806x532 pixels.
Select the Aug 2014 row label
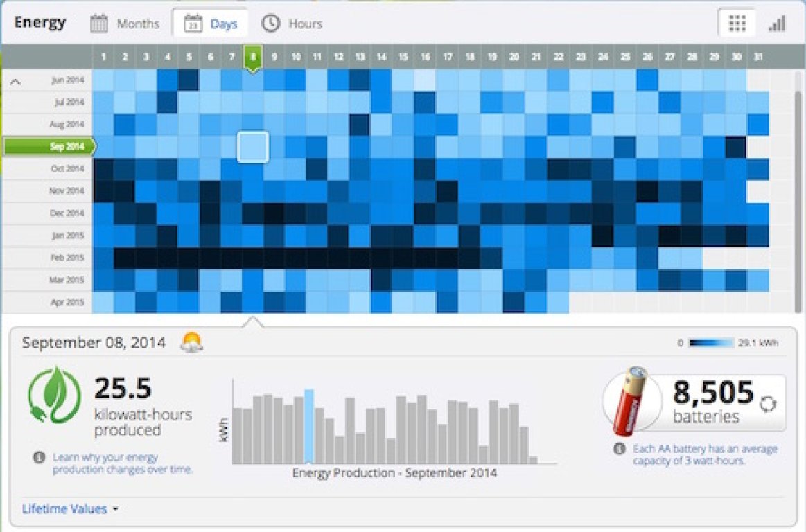click(x=67, y=125)
